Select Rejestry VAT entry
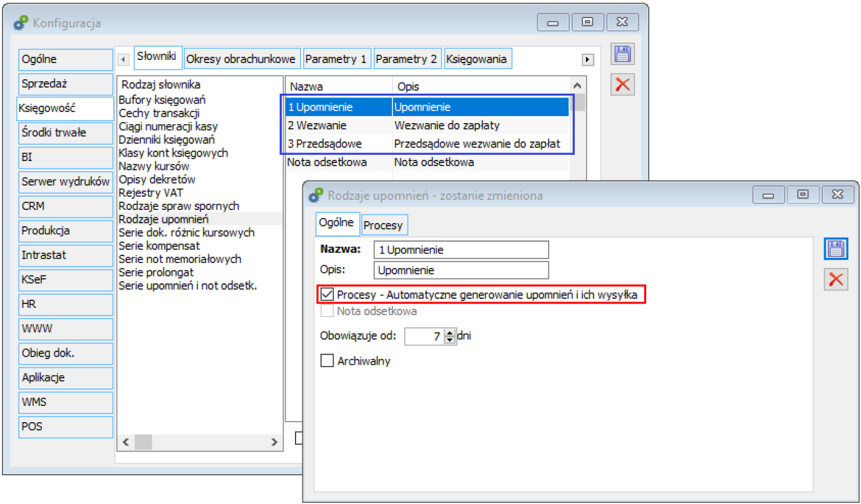The image size is (861, 504). click(x=200, y=192)
